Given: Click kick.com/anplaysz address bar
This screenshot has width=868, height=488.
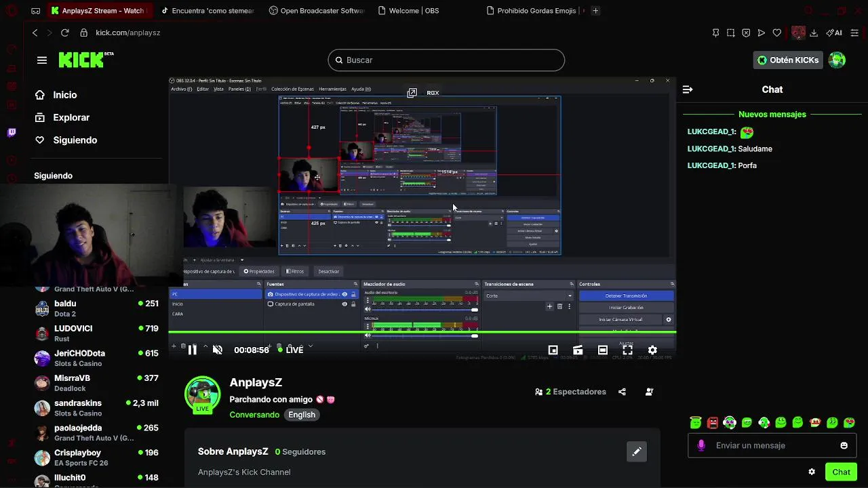Looking at the screenshot, I should point(128,33).
